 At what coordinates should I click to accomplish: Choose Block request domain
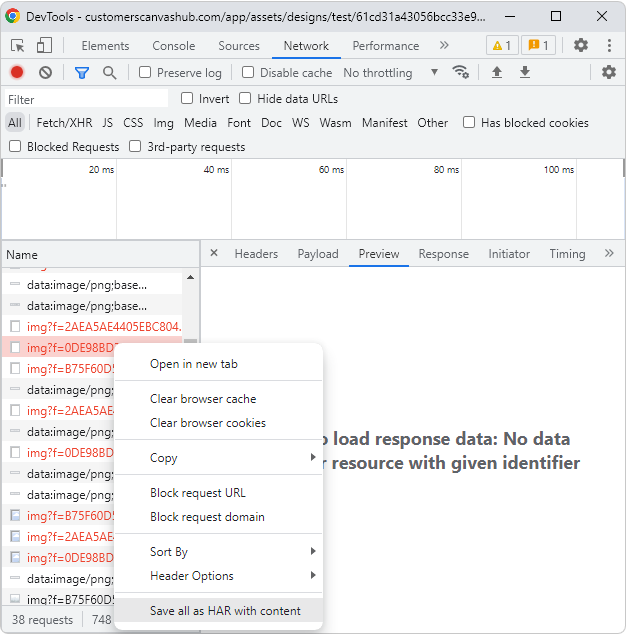218,516
